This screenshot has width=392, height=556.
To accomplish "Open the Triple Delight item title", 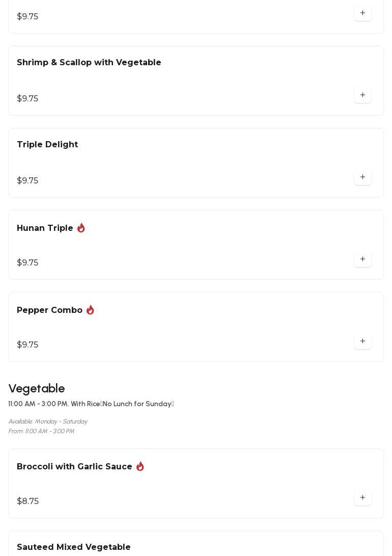I will [47, 145].
